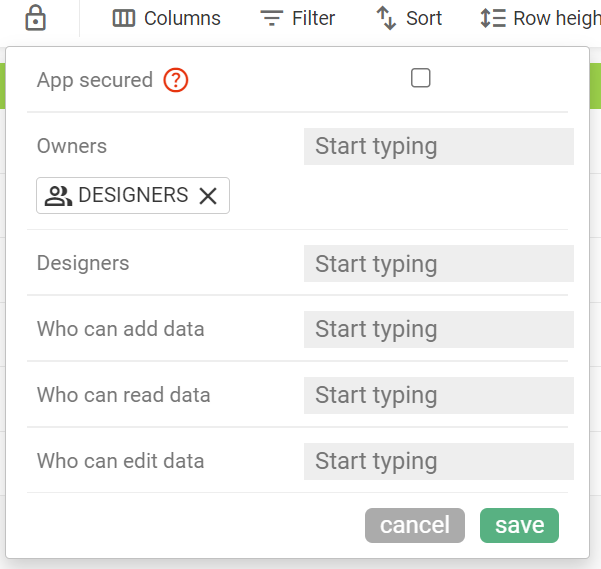Click the lock security icon
The image size is (601, 569).
click(35, 18)
